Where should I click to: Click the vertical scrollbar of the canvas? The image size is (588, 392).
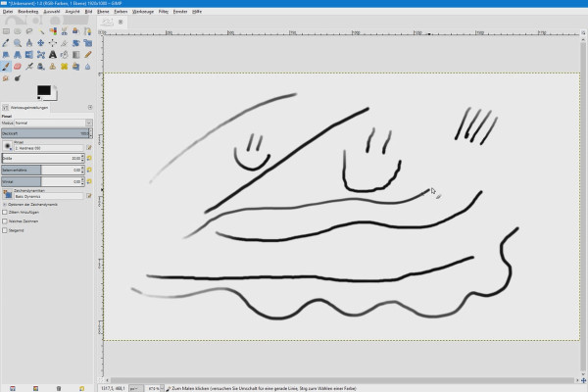click(583, 205)
